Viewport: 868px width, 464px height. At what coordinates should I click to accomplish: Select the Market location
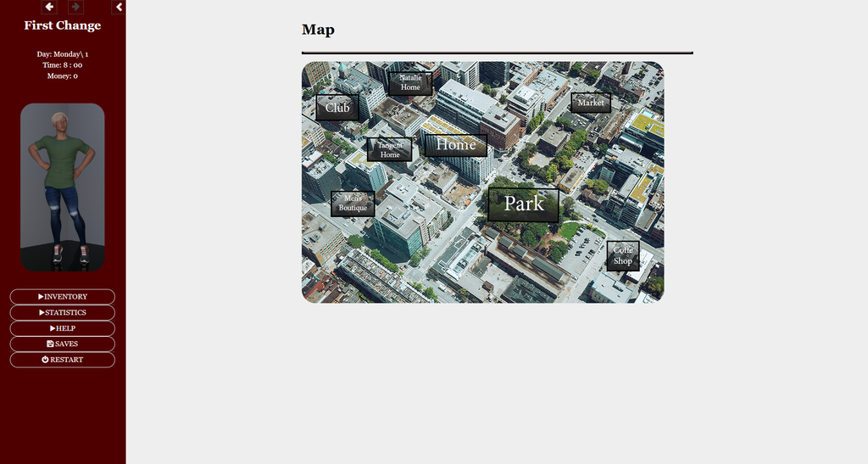[x=591, y=103]
